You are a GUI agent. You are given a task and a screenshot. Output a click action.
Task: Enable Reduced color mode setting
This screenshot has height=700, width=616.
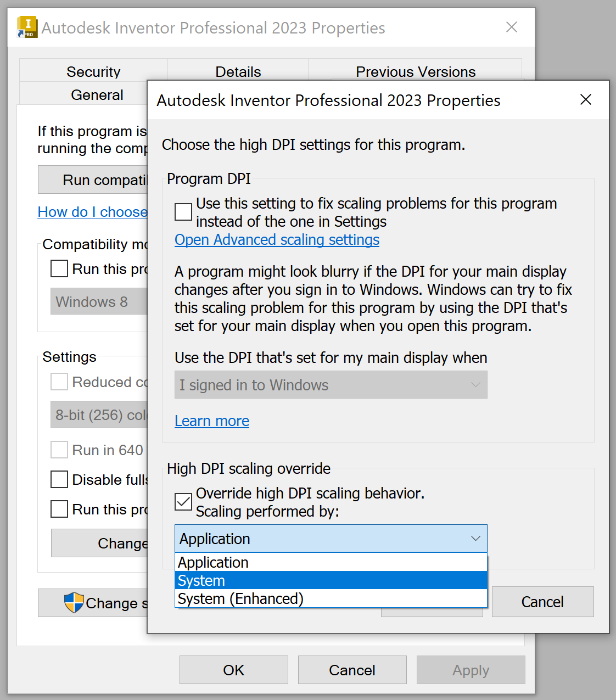[59, 382]
